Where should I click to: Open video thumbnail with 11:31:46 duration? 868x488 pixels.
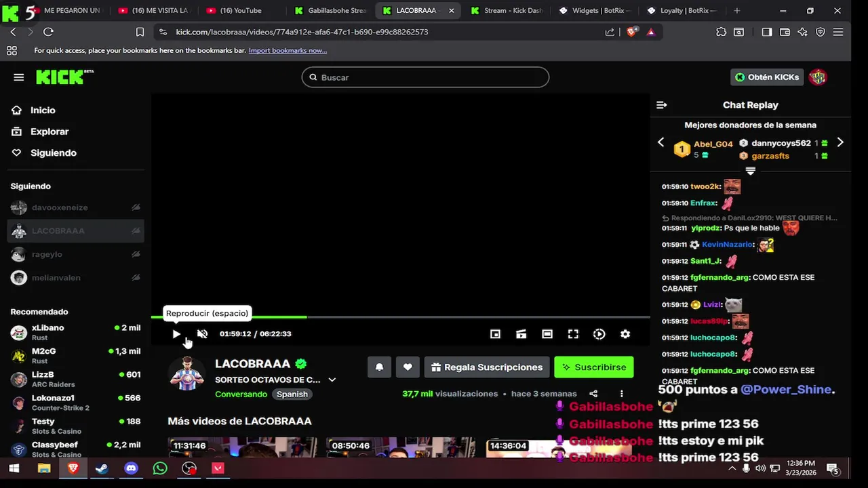pyautogui.click(x=243, y=447)
